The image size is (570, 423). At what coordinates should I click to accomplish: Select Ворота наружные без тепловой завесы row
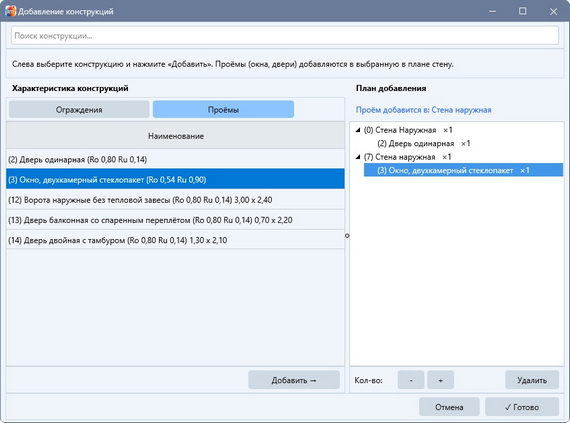click(x=175, y=200)
